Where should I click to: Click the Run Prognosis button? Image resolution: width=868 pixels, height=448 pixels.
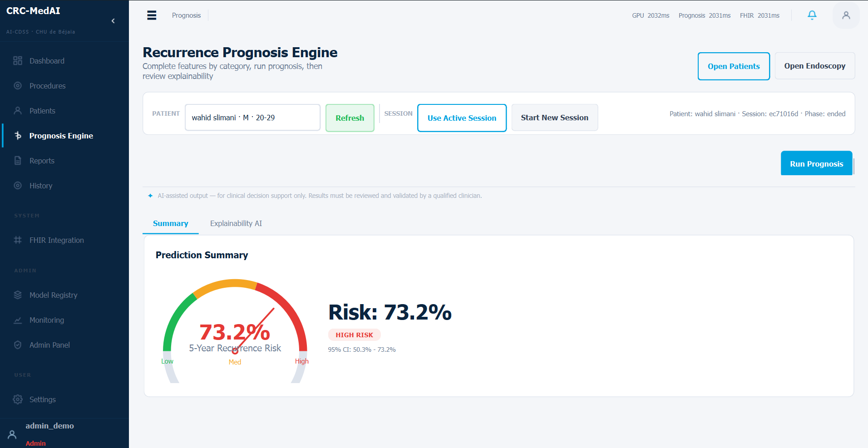pos(816,163)
